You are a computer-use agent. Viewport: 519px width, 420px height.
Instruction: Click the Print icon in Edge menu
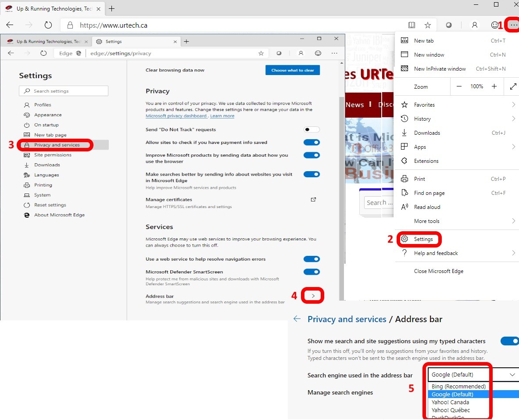[x=404, y=179]
